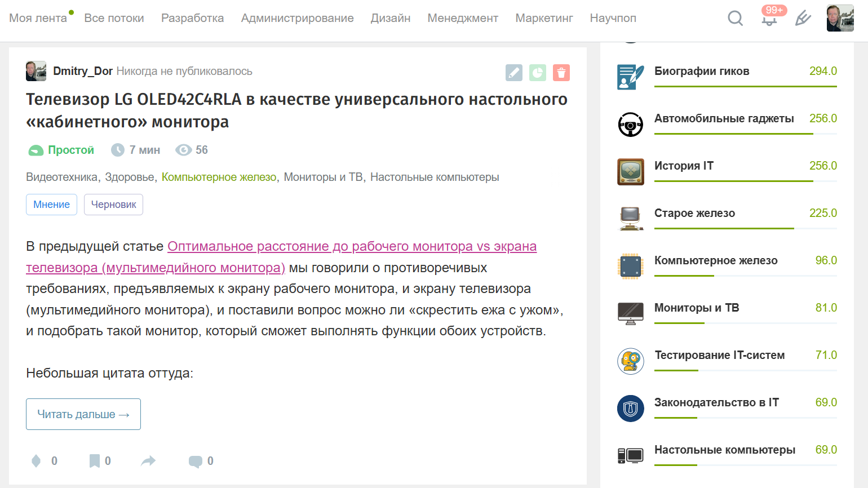Viewport: 868px width, 488px height.
Task: Open the search magnifier icon
Action: [735, 18]
